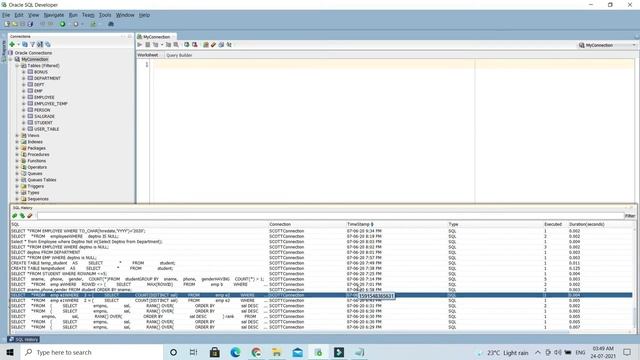Switch to the Query Builder tab
Screen dimensions: 640x360
click(x=179, y=55)
